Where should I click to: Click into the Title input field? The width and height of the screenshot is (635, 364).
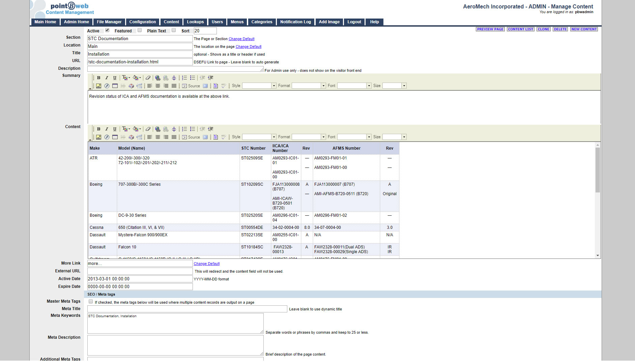140,54
